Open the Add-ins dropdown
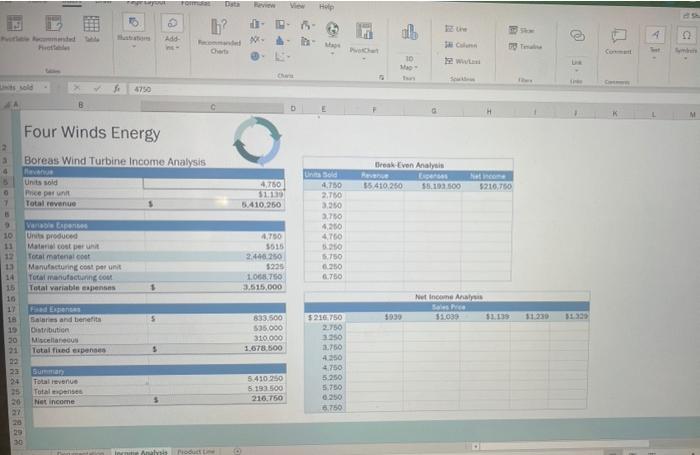The image size is (700, 455). click(172, 32)
